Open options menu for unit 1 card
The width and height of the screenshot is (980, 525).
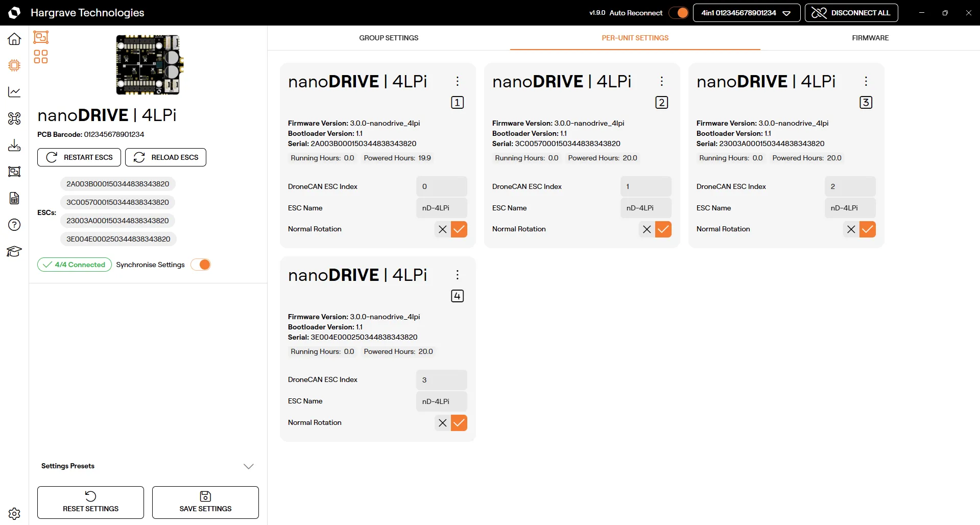458,81
